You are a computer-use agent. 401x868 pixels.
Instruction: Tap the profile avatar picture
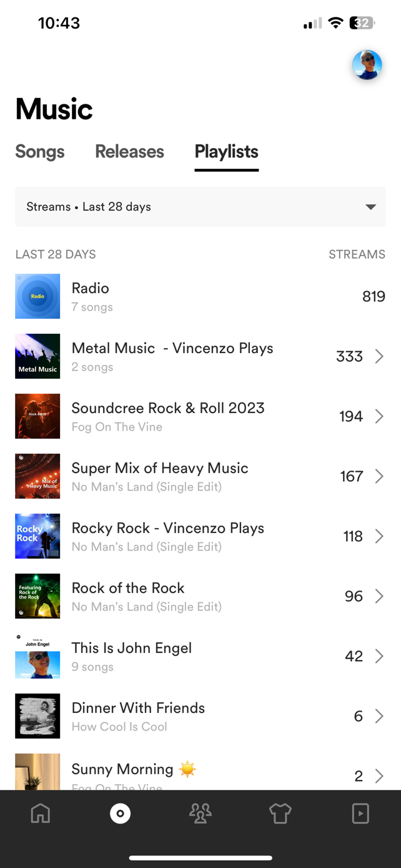(x=367, y=65)
